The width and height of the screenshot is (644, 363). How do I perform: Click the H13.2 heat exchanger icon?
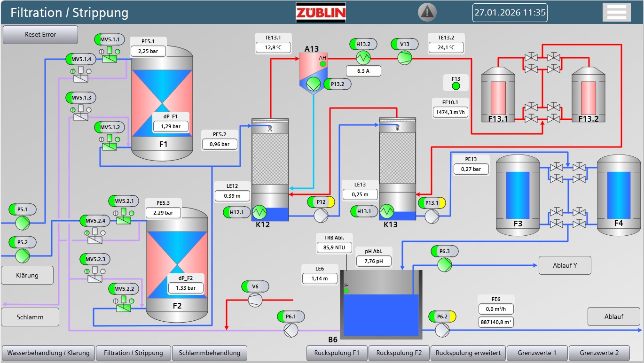(x=363, y=58)
